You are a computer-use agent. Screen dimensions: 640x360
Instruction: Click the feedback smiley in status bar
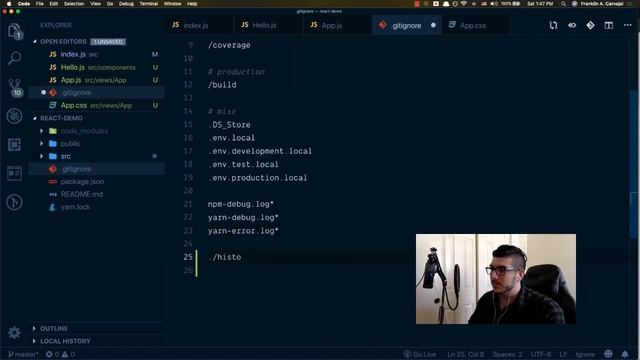[608, 354]
